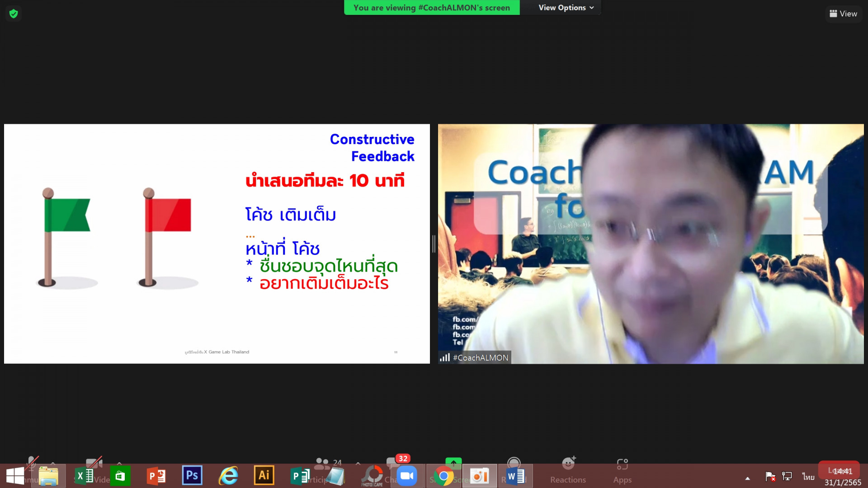
Task: Open the View layout button
Action: [843, 14]
